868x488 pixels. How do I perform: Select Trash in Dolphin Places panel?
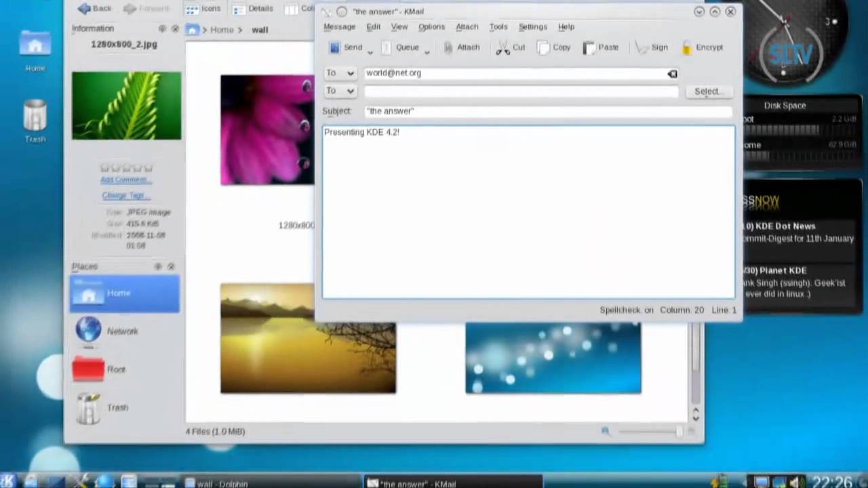coord(124,407)
